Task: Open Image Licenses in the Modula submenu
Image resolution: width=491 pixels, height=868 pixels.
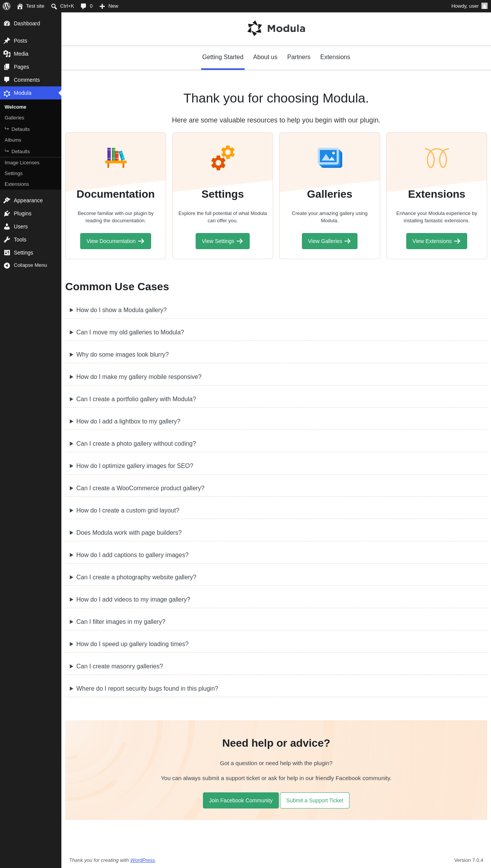Action: pos(22,163)
